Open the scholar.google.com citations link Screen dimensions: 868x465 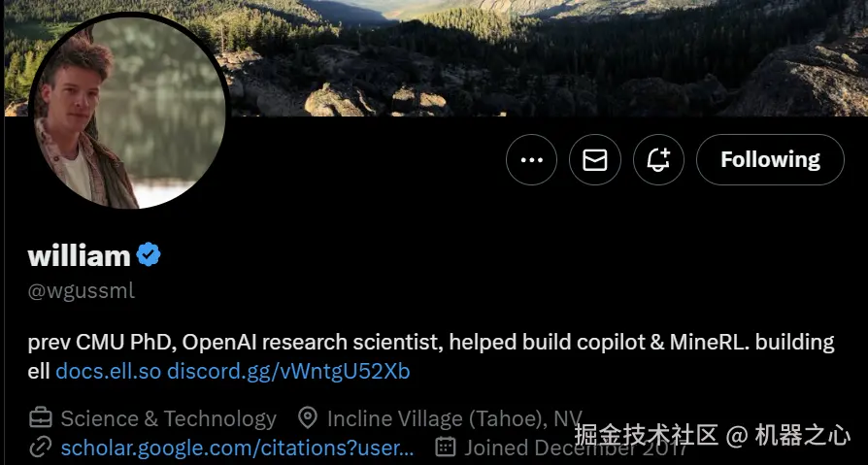tap(237, 448)
